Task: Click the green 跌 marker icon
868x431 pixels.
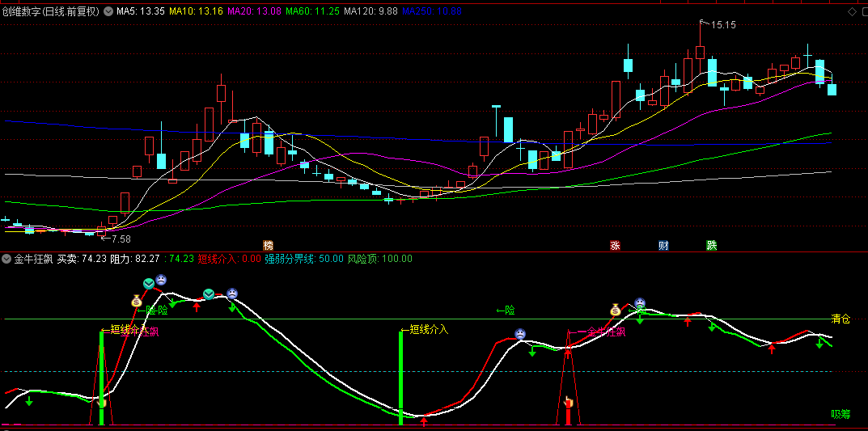Action: (711, 245)
